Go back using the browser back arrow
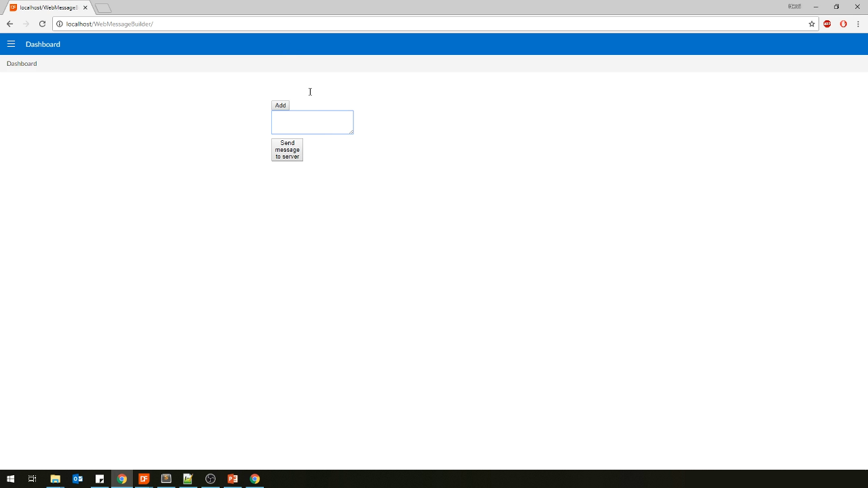The height and width of the screenshot is (488, 868). tap(9, 24)
